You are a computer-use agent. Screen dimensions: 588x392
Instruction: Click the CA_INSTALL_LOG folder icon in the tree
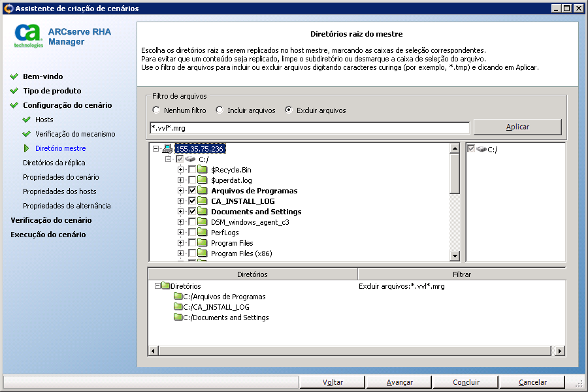tap(203, 201)
